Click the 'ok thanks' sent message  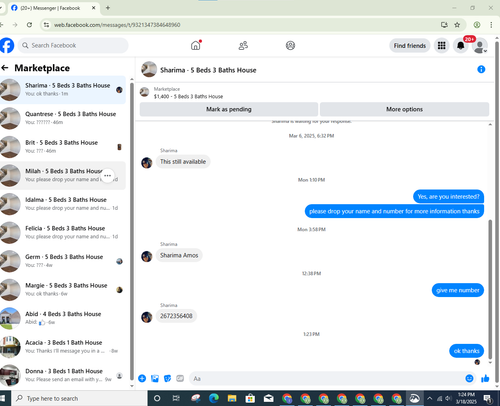tap(466, 351)
